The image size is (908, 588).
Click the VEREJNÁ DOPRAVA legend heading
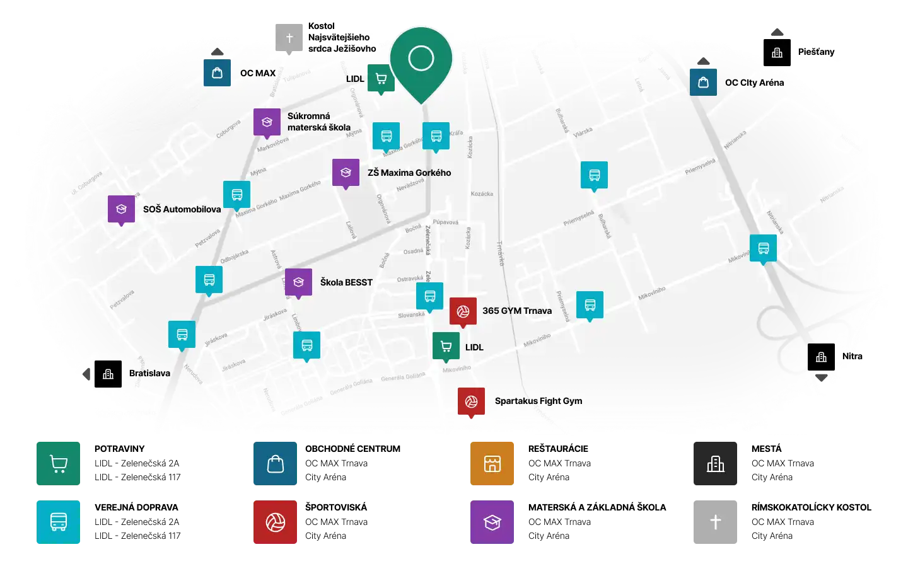pos(136,507)
